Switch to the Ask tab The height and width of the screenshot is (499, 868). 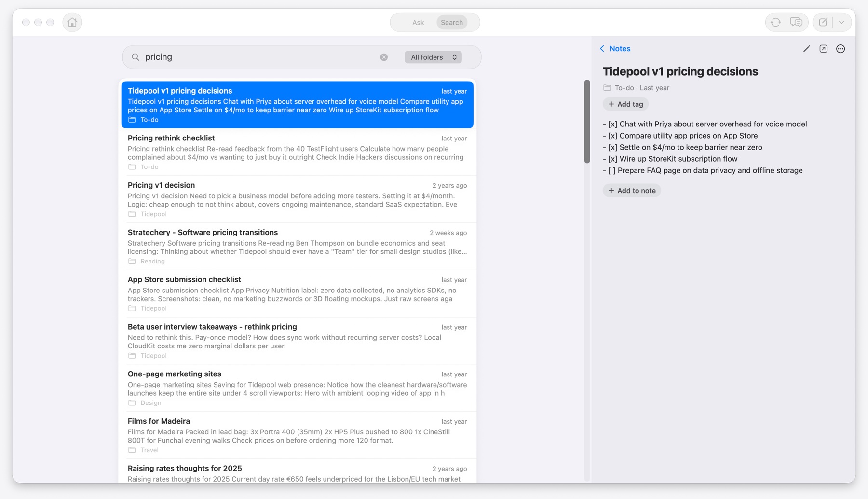(x=418, y=22)
